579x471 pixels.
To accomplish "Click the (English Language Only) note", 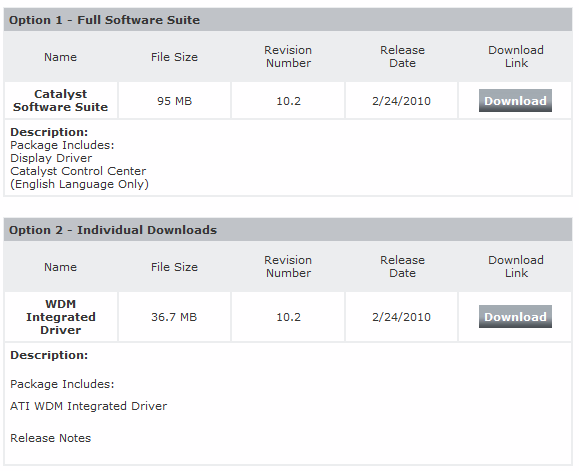I will (79, 184).
